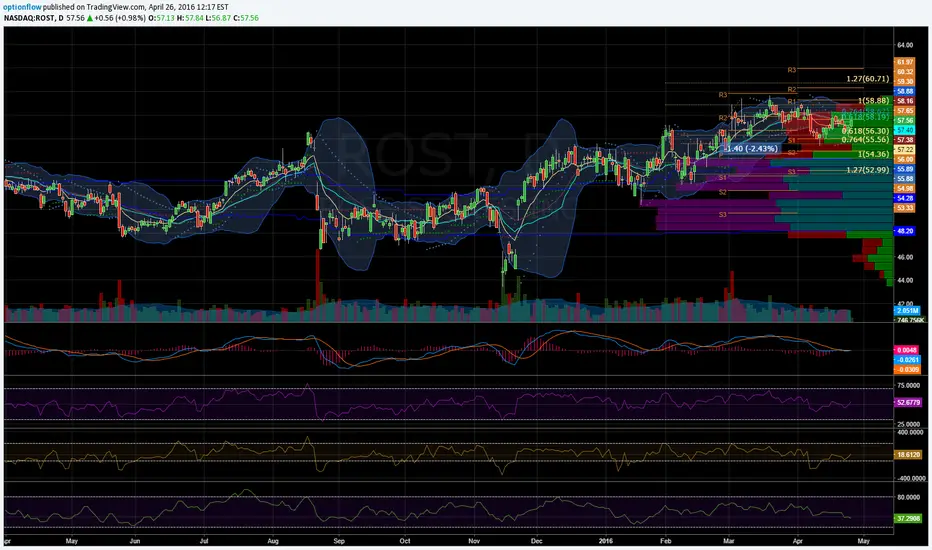Click the C:57.56 close value

(246, 18)
